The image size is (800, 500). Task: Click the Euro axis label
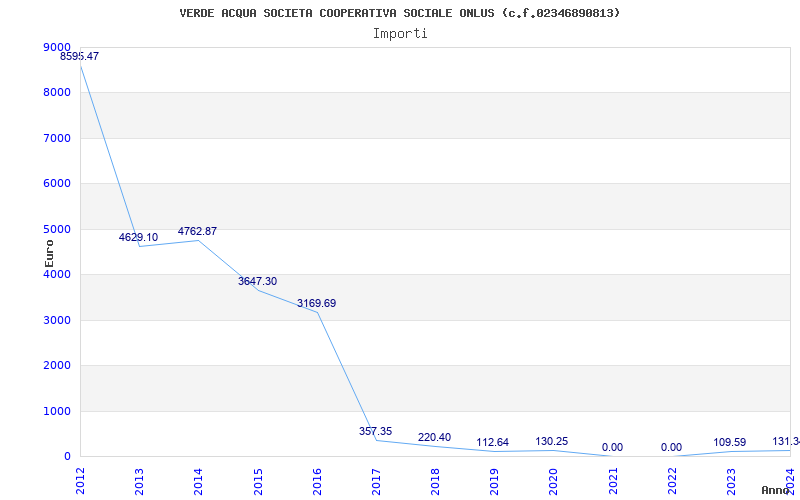[49, 253]
